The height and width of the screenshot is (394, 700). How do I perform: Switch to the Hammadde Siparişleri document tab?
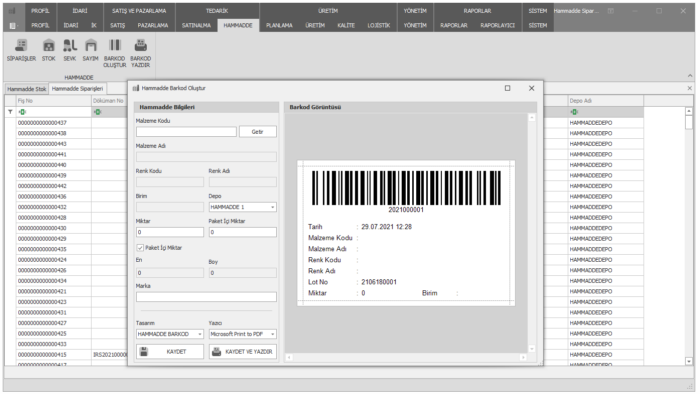tap(77, 88)
